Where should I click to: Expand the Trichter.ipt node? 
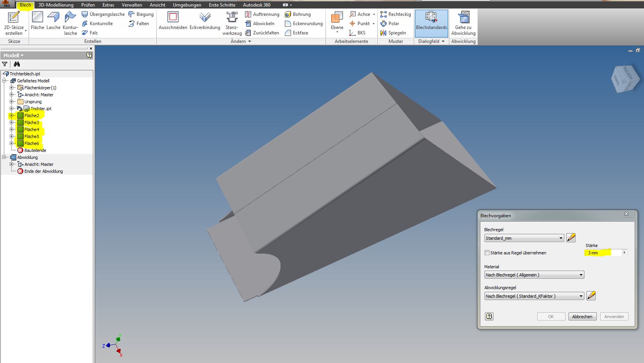12,109
